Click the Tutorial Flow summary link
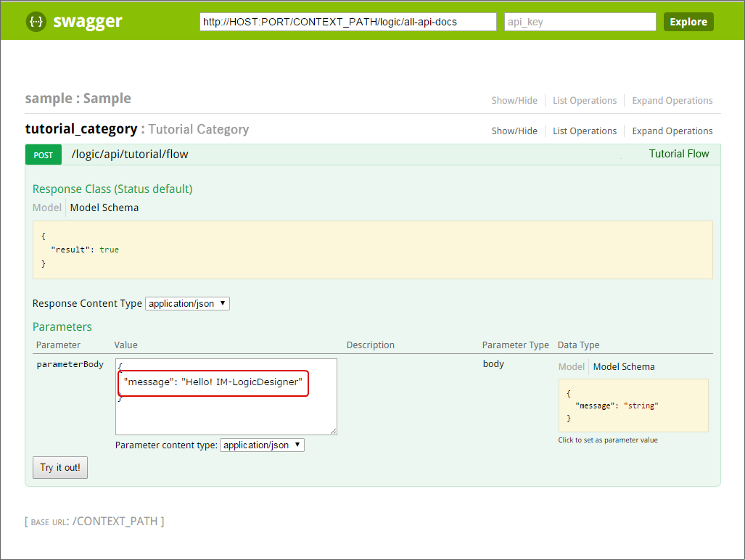 click(x=679, y=154)
